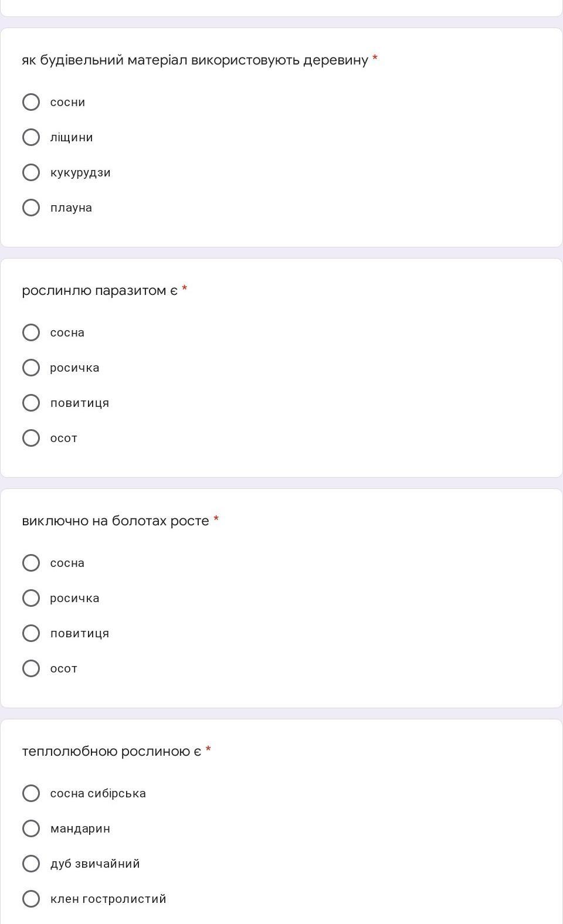Click the question title 'теплолюбною рослиною є'
Viewport: 563px width, 924px height.
(x=111, y=751)
